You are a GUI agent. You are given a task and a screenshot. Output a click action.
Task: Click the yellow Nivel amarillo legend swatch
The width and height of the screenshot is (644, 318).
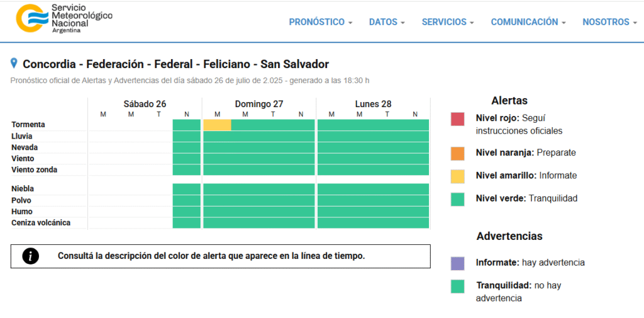click(x=457, y=176)
